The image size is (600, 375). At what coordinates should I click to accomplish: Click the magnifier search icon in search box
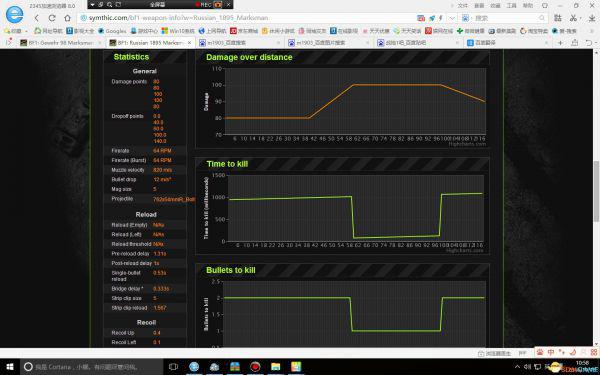[x=542, y=18]
